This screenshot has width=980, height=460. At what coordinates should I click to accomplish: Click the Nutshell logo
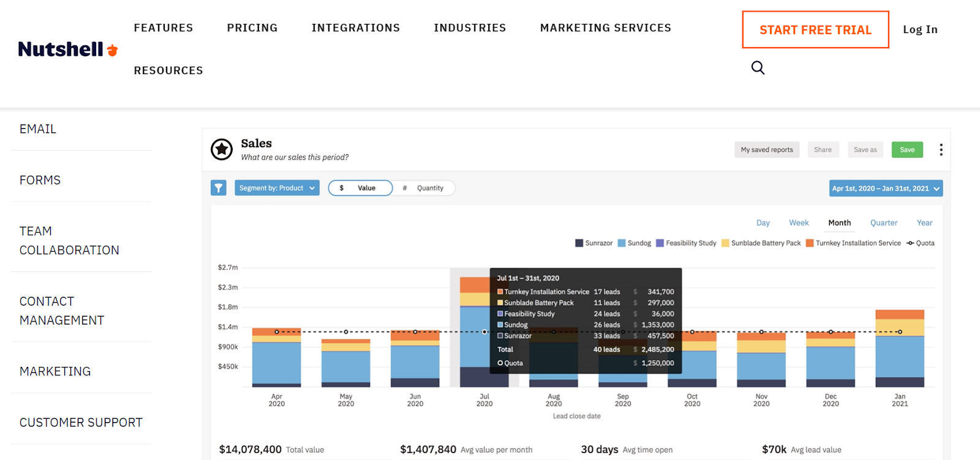[68, 49]
